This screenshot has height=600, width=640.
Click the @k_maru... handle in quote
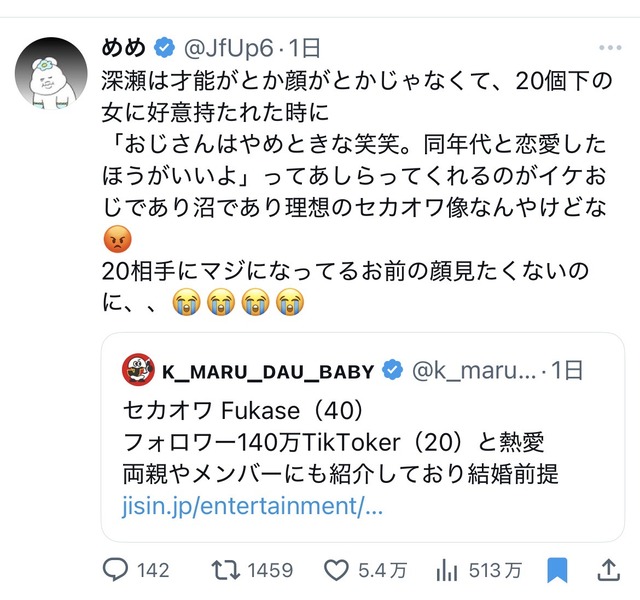coord(473,371)
